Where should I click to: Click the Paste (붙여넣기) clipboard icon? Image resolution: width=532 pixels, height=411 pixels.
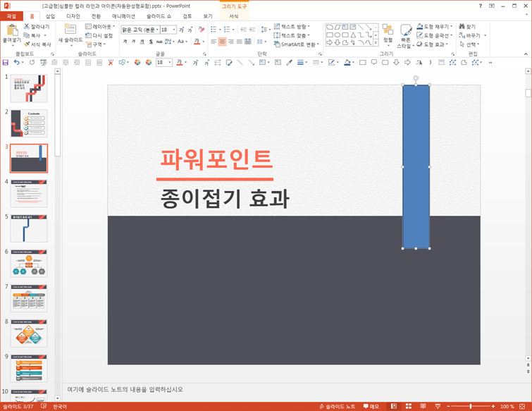click(12, 30)
